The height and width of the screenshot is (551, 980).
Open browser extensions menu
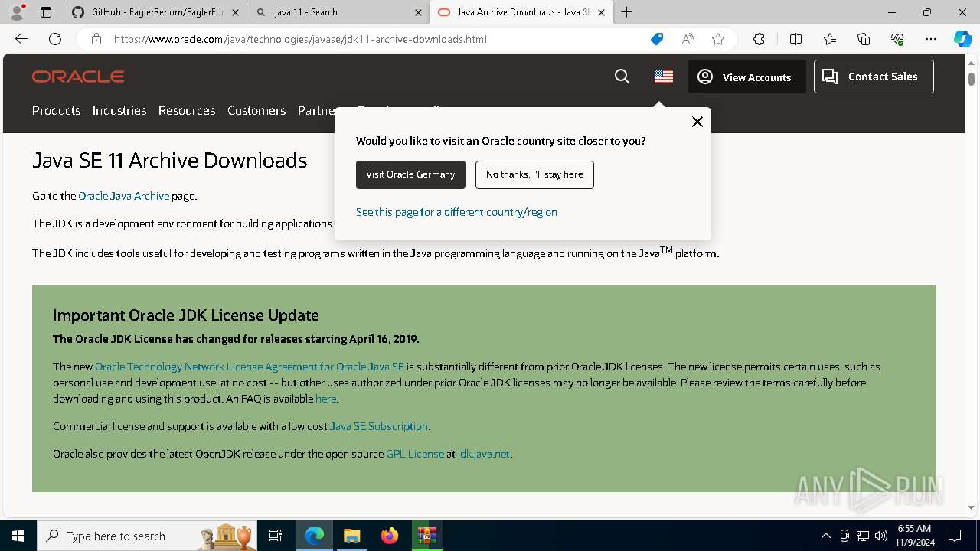[x=759, y=39]
